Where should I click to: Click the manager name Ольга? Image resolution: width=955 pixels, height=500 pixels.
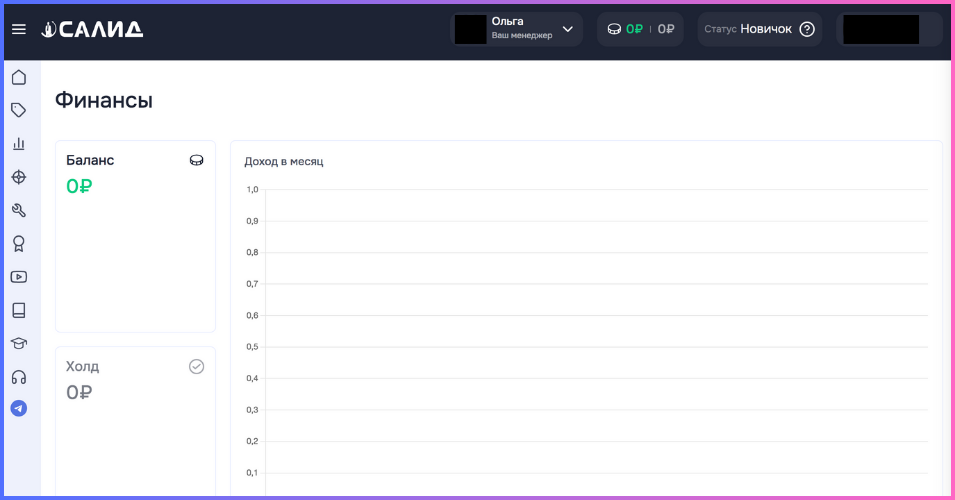pos(507,21)
